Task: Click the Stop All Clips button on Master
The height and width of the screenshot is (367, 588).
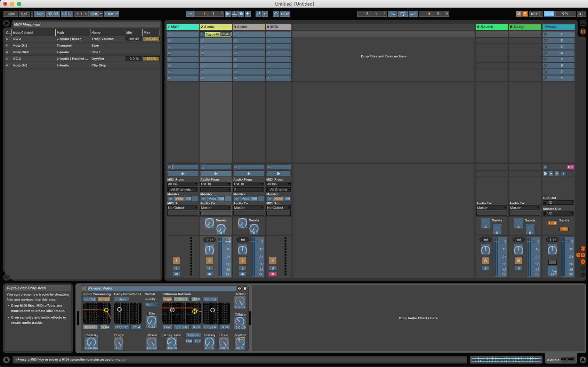Action: [x=545, y=167]
